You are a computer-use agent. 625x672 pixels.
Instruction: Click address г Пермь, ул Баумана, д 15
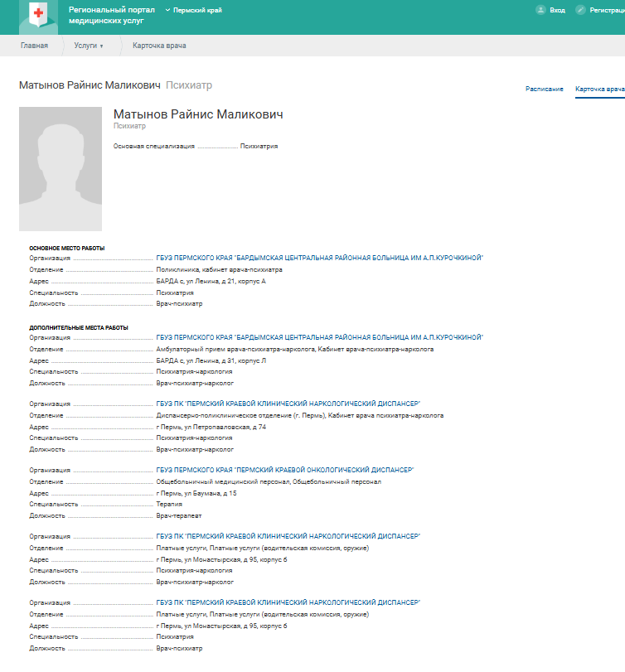coord(196,494)
